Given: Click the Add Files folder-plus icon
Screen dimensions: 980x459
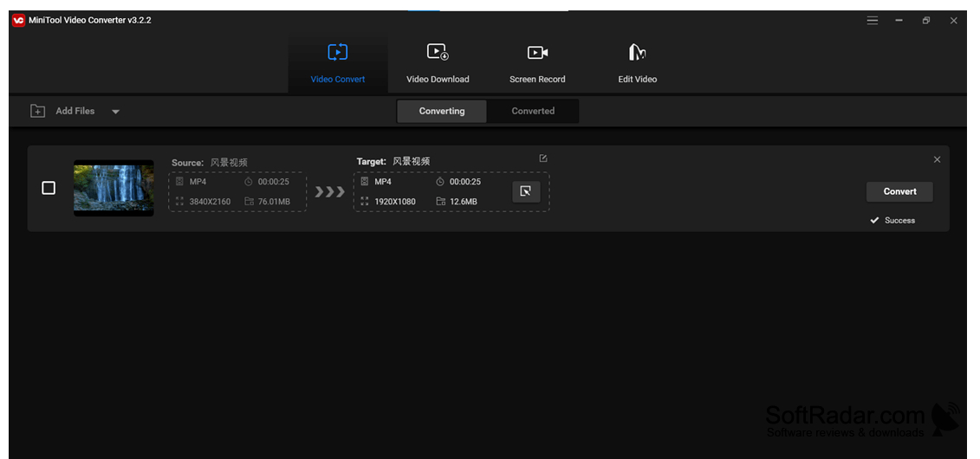Looking at the screenshot, I should coord(37,111).
